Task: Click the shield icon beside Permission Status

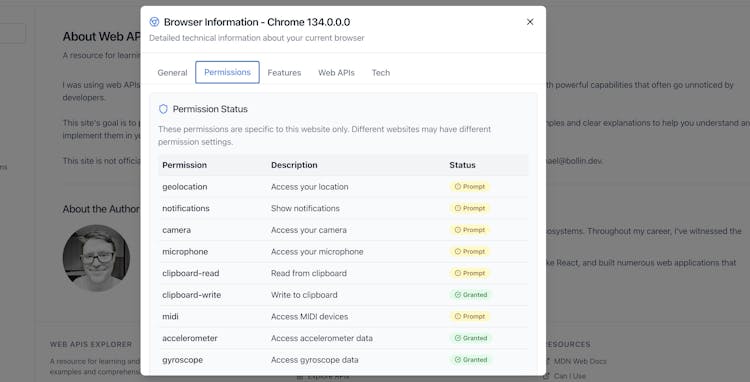Action: click(x=163, y=109)
